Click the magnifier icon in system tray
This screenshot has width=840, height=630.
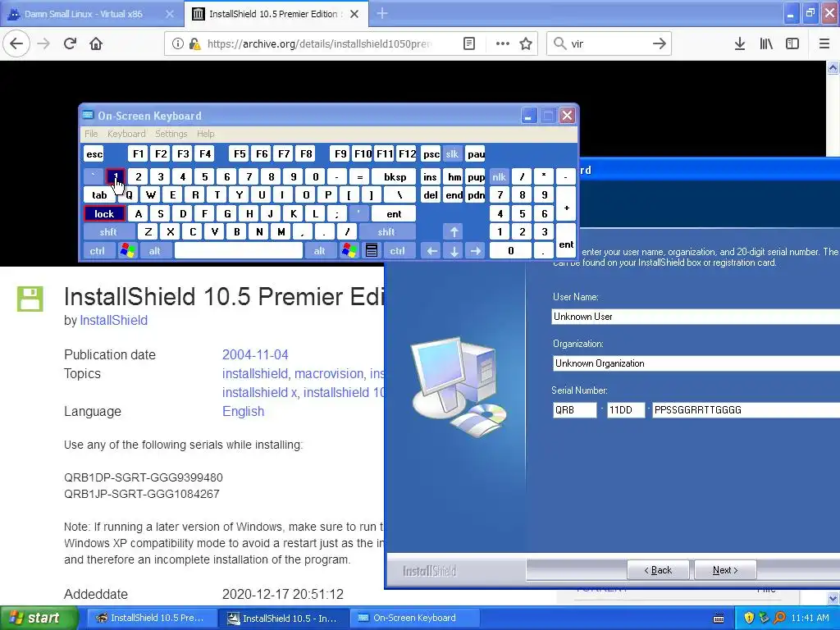[779, 618]
